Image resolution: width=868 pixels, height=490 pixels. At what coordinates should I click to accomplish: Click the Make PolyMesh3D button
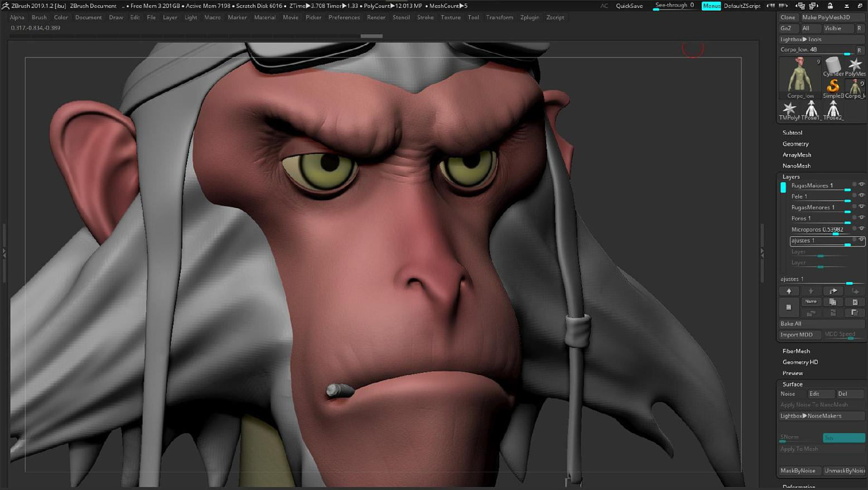tap(833, 17)
